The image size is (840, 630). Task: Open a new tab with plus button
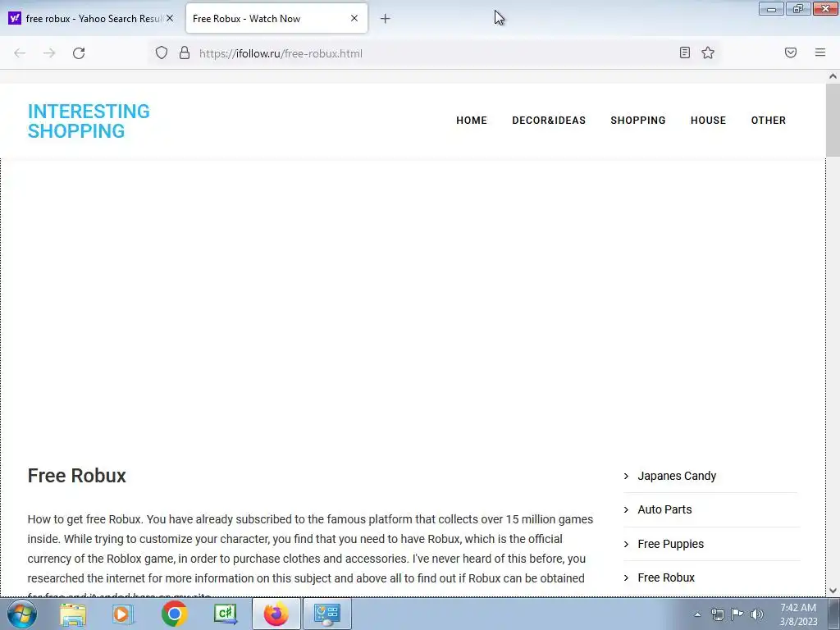(x=386, y=19)
